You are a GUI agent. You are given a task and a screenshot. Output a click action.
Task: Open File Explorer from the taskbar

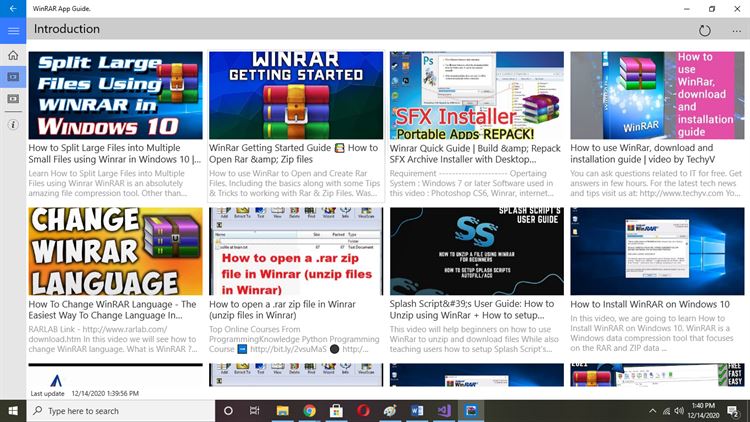point(282,411)
